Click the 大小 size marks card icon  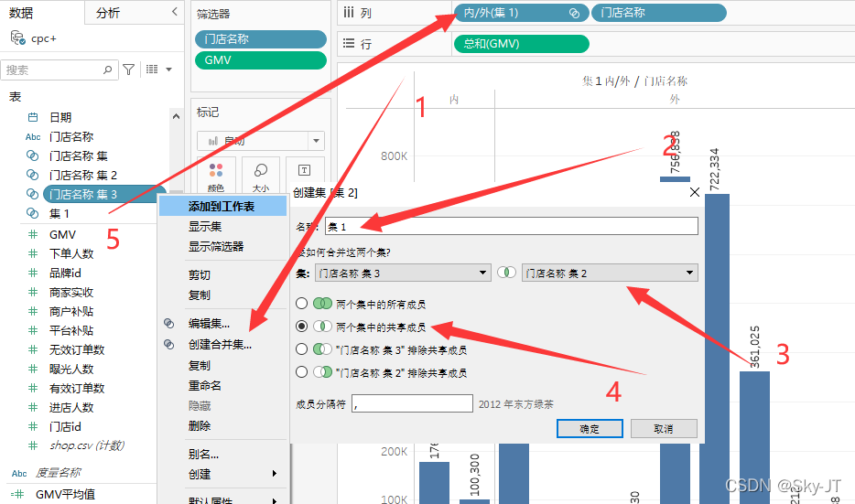pos(261,170)
